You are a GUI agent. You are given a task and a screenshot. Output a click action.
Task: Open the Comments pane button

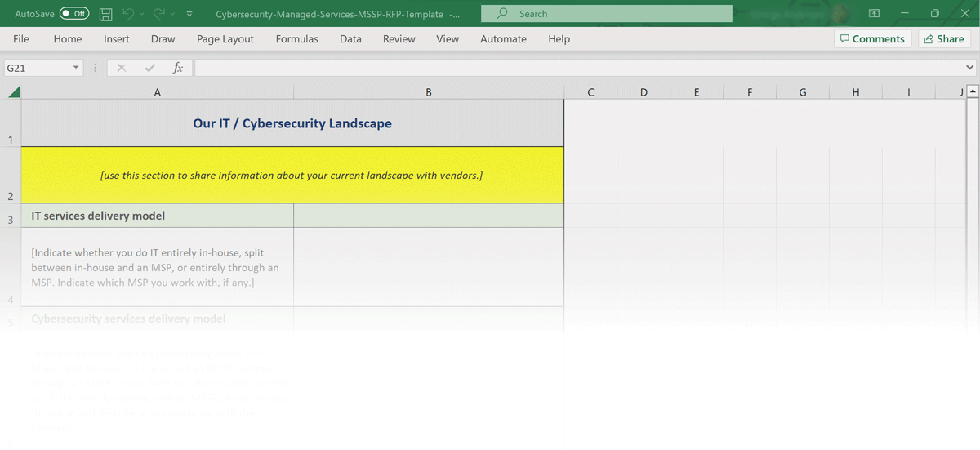(871, 39)
